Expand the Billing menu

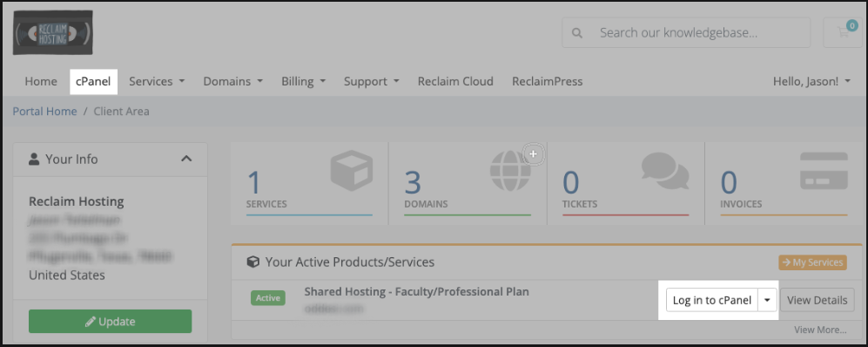click(x=303, y=81)
